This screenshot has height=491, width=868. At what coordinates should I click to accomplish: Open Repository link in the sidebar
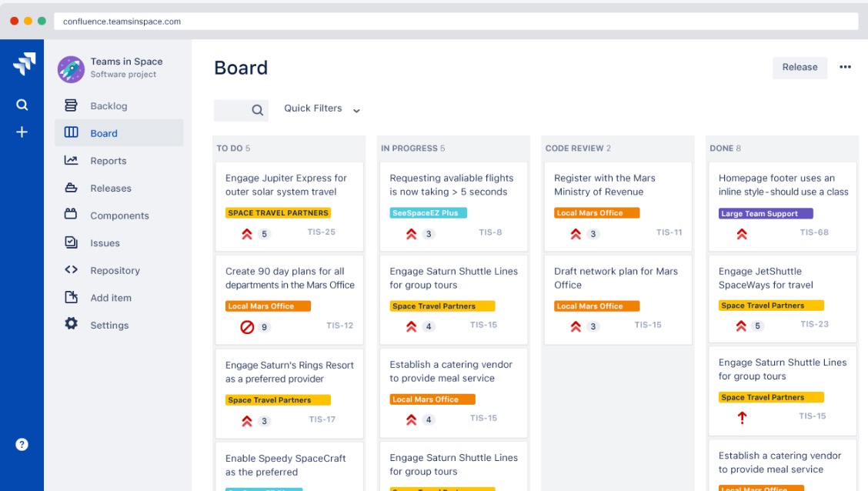(x=119, y=270)
